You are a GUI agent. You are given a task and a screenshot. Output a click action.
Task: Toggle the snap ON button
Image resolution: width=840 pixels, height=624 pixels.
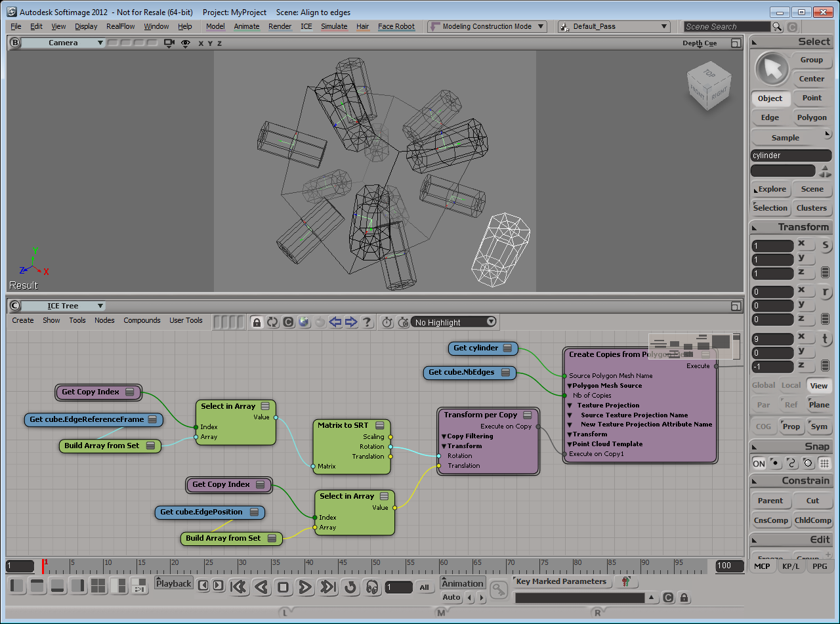click(x=759, y=463)
